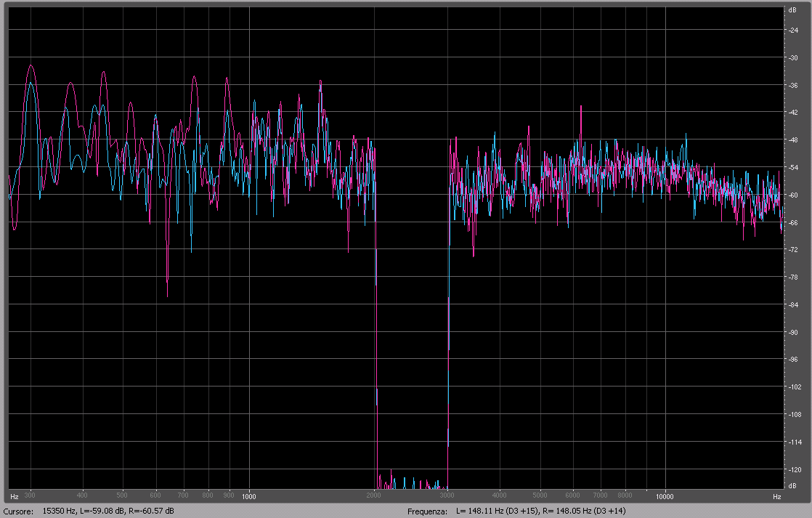Screen dimensions: 812x518
Task: Click the -72 dB scale label
Action: (x=793, y=250)
